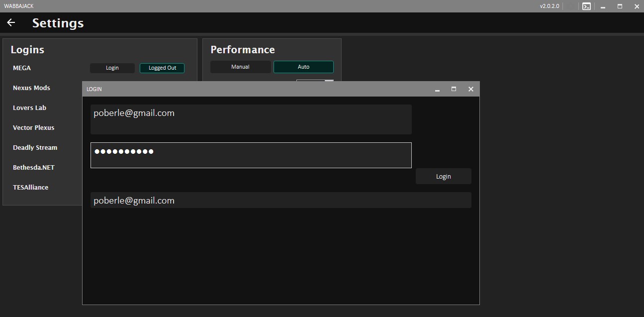The height and width of the screenshot is (317, 644).
Task: Close the LOGIN dialog
Action: 470,89
